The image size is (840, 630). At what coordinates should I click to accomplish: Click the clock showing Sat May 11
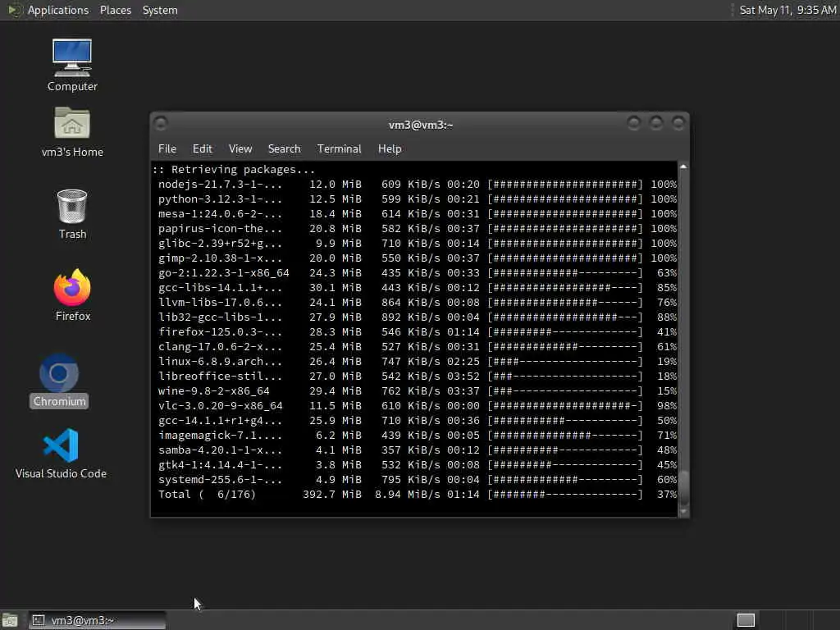point(787,10)
